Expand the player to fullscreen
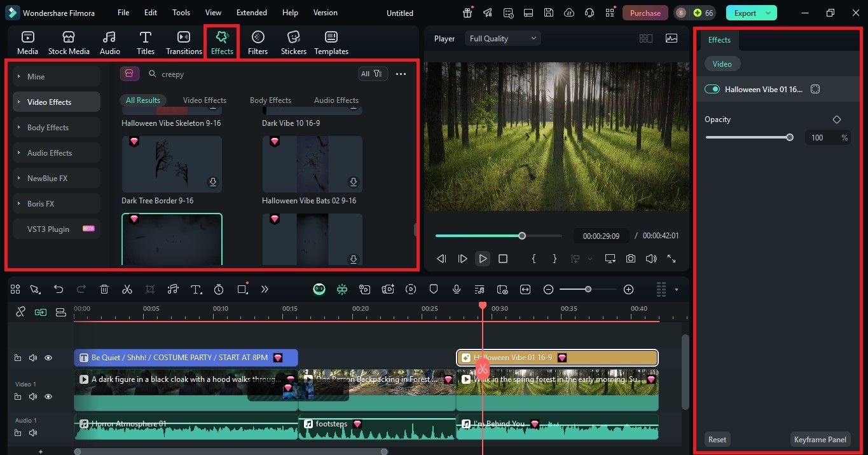This screenshot has width=868, height=455. pyautogui.click(x=672, y=259)
